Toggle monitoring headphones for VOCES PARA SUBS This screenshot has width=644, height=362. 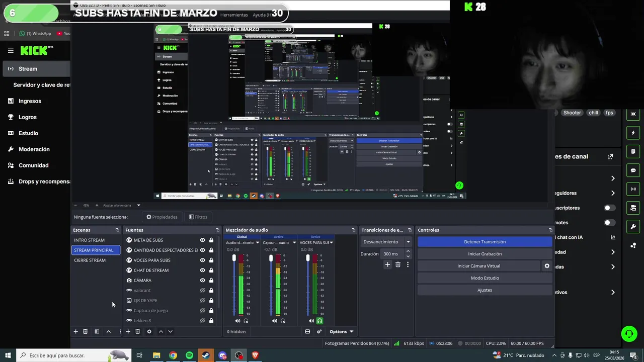pyautogui.click(x=319, y=321)
